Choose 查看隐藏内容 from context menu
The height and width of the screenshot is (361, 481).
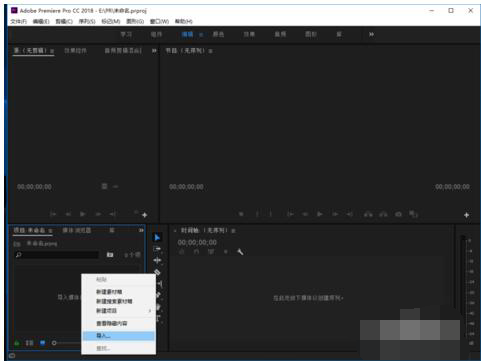[119, 324]
